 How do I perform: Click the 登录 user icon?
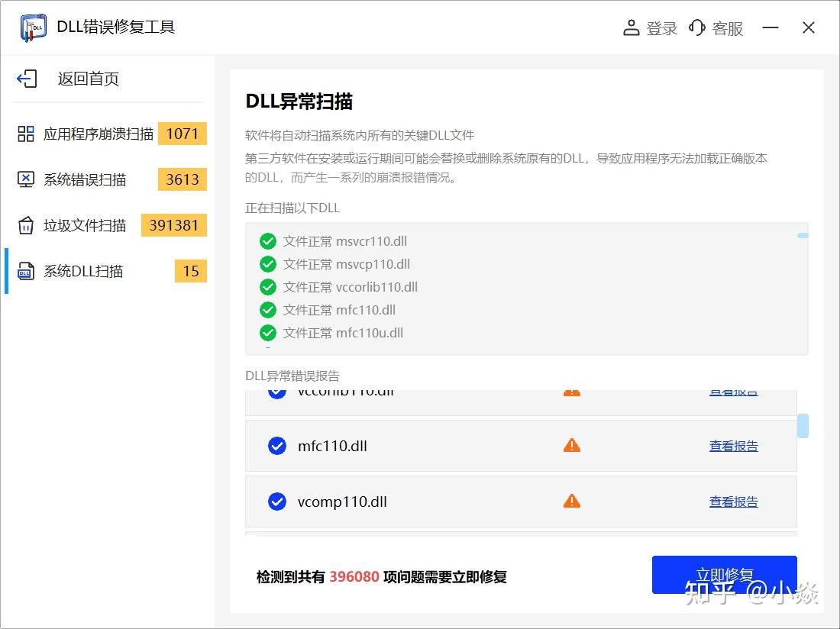point(631,27)
